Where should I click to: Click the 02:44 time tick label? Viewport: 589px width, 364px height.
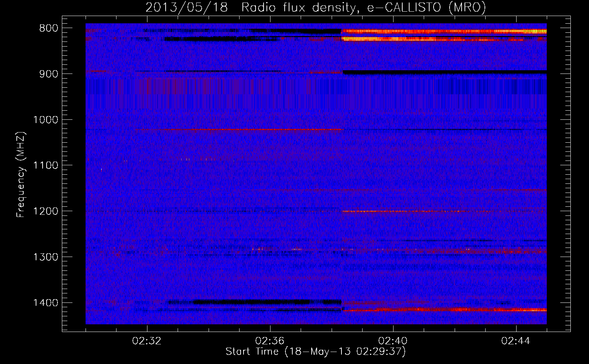pos(516,341)
